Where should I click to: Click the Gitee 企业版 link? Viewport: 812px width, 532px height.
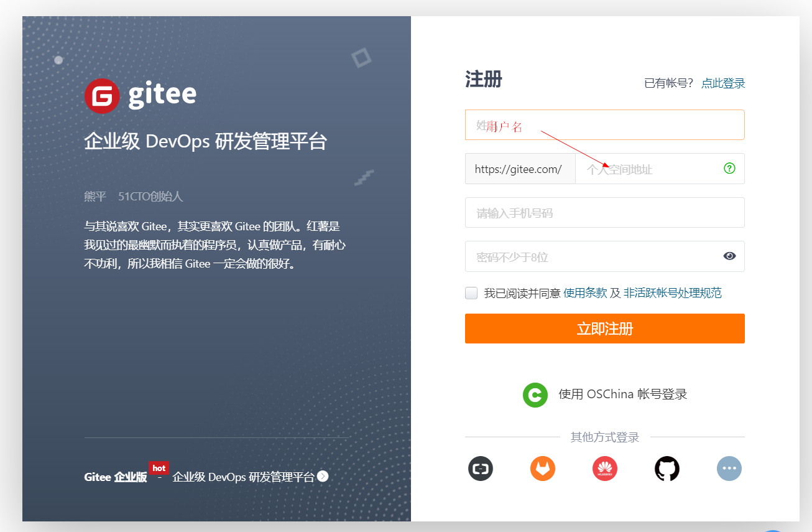point(116,477)
